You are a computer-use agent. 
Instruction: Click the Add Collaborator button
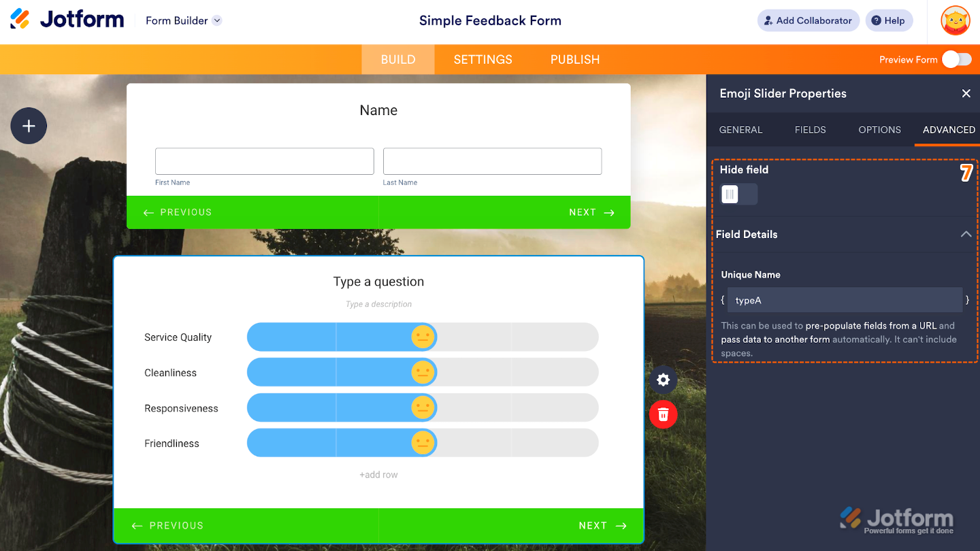(808, 20)
